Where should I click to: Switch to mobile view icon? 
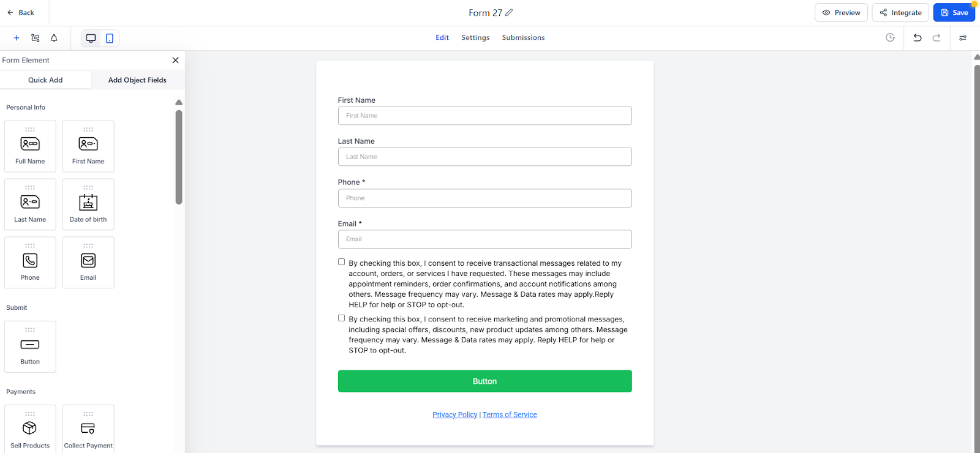click(x=110, y=38)
